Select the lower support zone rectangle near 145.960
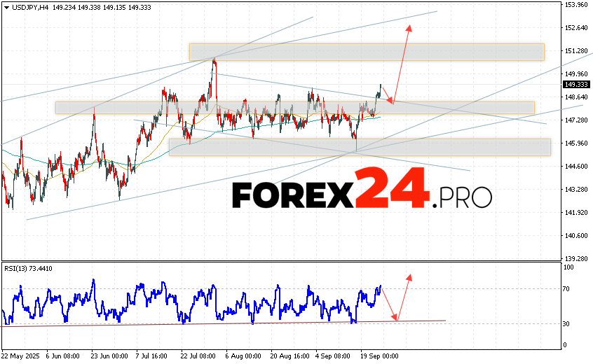The width and height of the screenshot is (593, 364). 359,146
